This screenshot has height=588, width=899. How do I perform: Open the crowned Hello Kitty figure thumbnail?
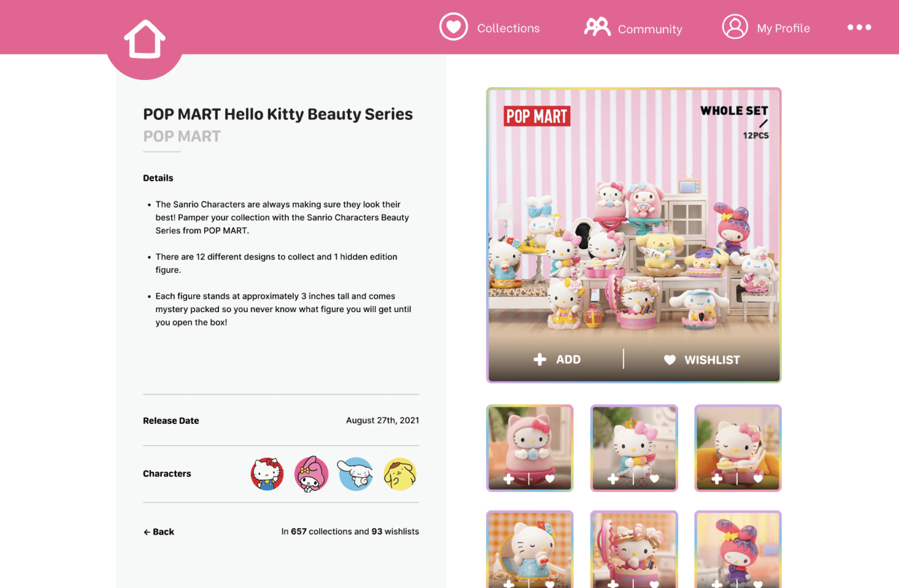tap(634, 448)
